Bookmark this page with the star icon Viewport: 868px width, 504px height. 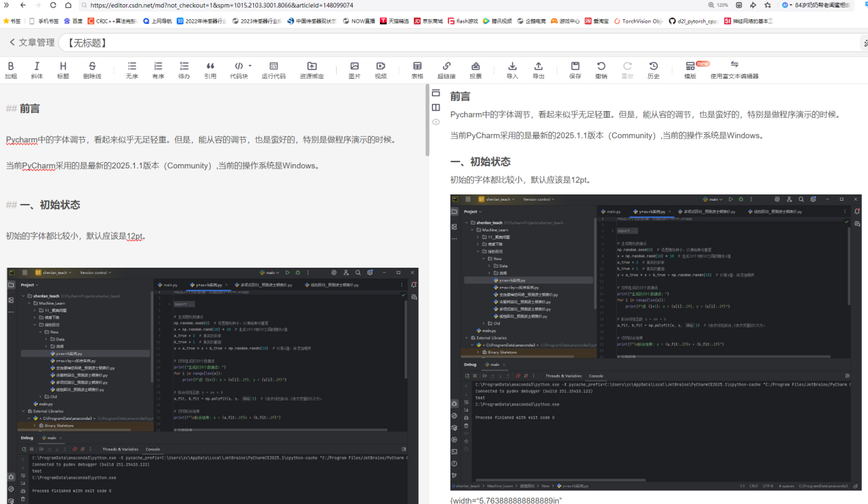766,5
